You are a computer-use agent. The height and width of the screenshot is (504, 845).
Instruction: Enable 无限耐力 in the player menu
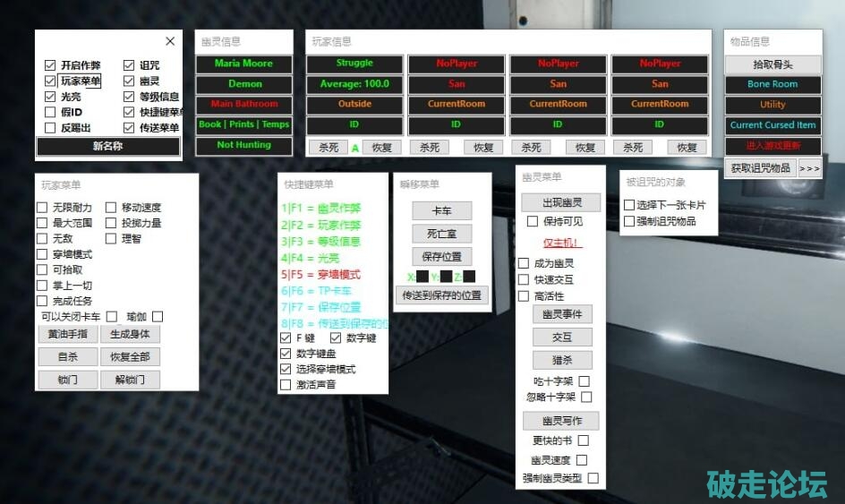point(42,208)
